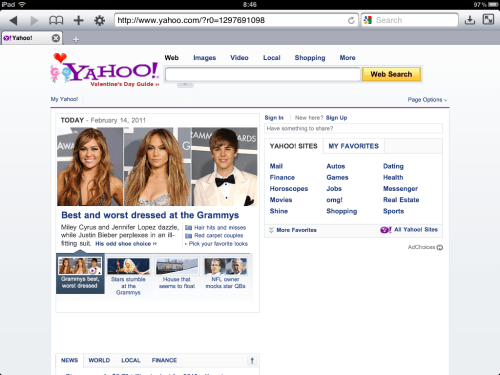Reload page with the refresh icon

351,20
